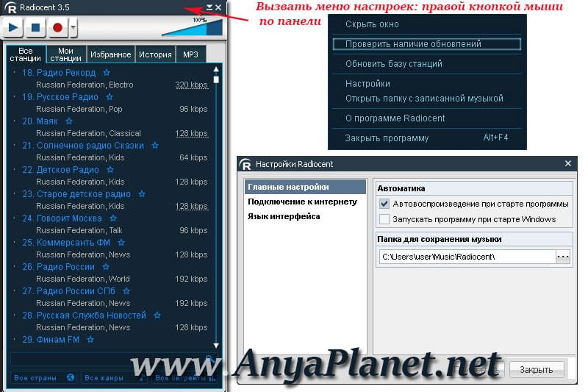Image resolution: width=588 pixels, height=392 pixels.
Task: Click the station list scrollbar thumb
Action: click(216, 79)
